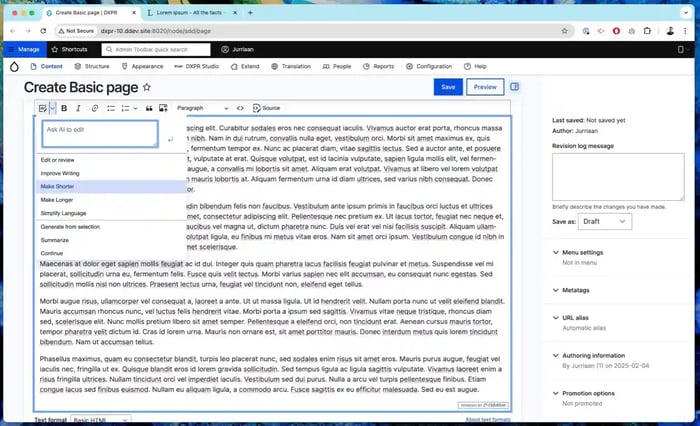Viewport: 700px width, 426px height.
Task: Open Shortcuts in admin toolbar
Action: click(x=70, y=49)
